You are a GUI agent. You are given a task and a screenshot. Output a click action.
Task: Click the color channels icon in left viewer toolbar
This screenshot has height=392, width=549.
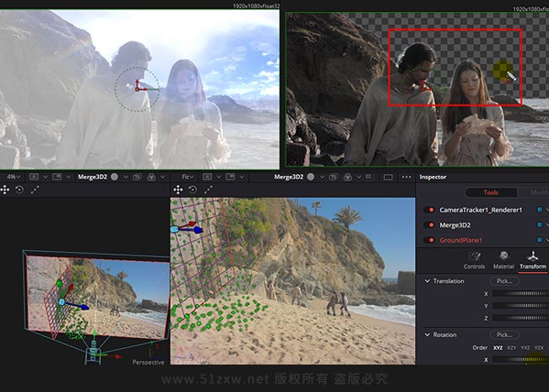pos(151,177)
